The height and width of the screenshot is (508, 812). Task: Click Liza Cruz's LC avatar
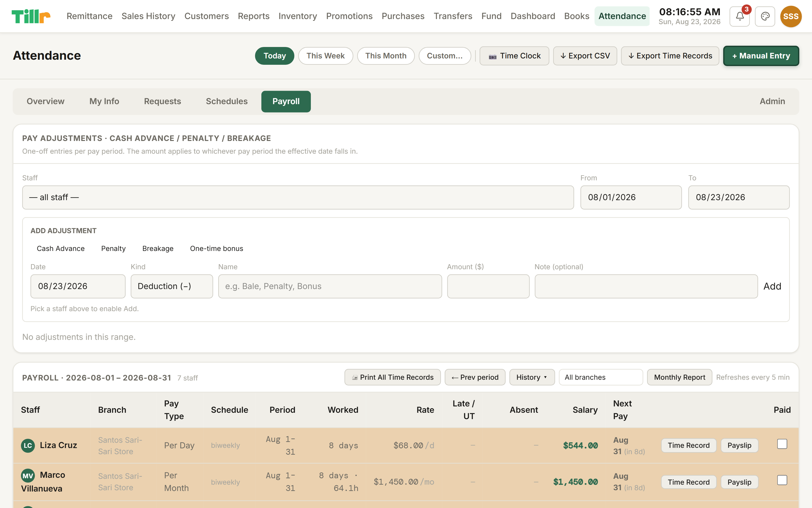(27, 446)
